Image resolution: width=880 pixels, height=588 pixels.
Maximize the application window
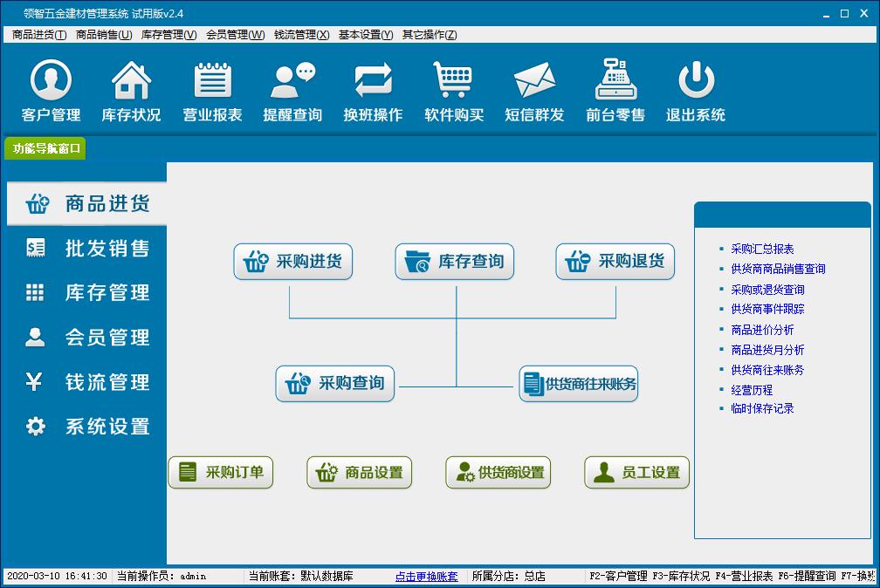click(845, 13)
